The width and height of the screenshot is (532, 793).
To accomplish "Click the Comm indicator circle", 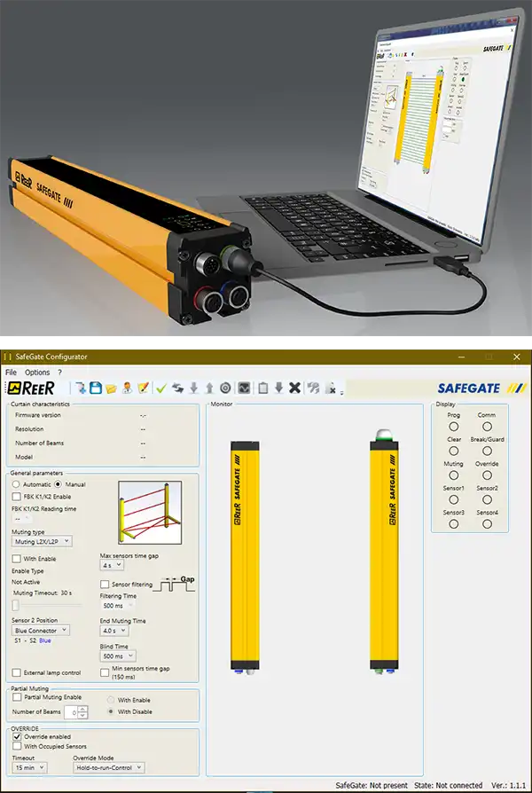I will click(487, 427).
